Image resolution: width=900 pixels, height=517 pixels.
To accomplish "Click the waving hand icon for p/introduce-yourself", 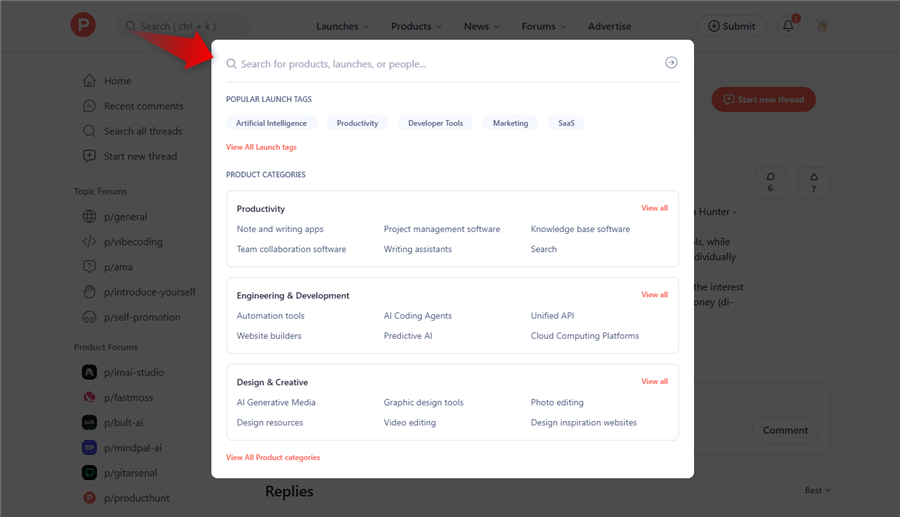I will [89, 292].
